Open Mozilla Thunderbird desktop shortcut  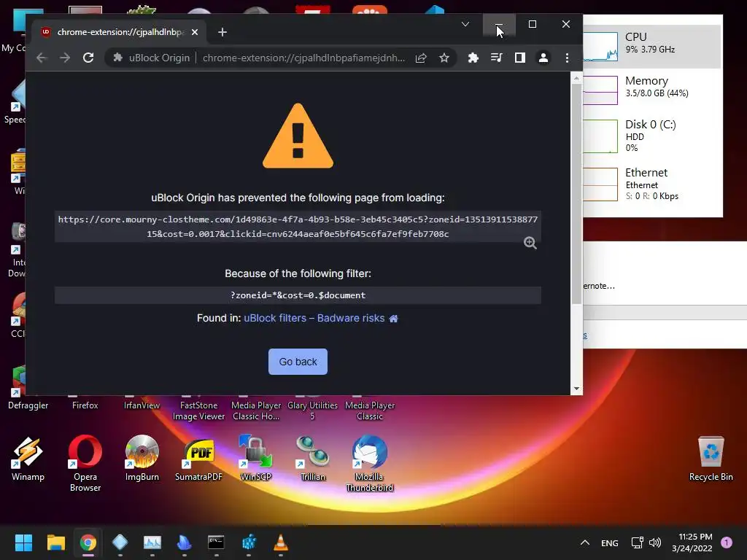click(x=370, y=463)
